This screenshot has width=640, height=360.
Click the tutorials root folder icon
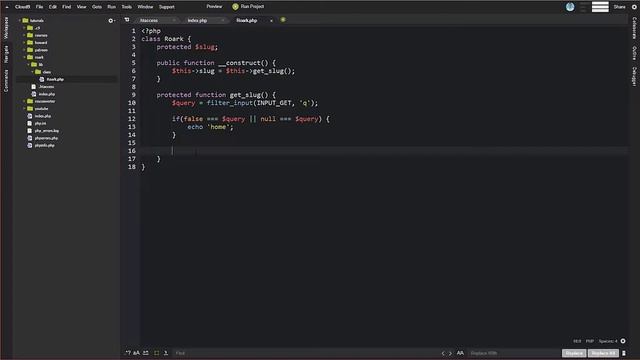25,20
